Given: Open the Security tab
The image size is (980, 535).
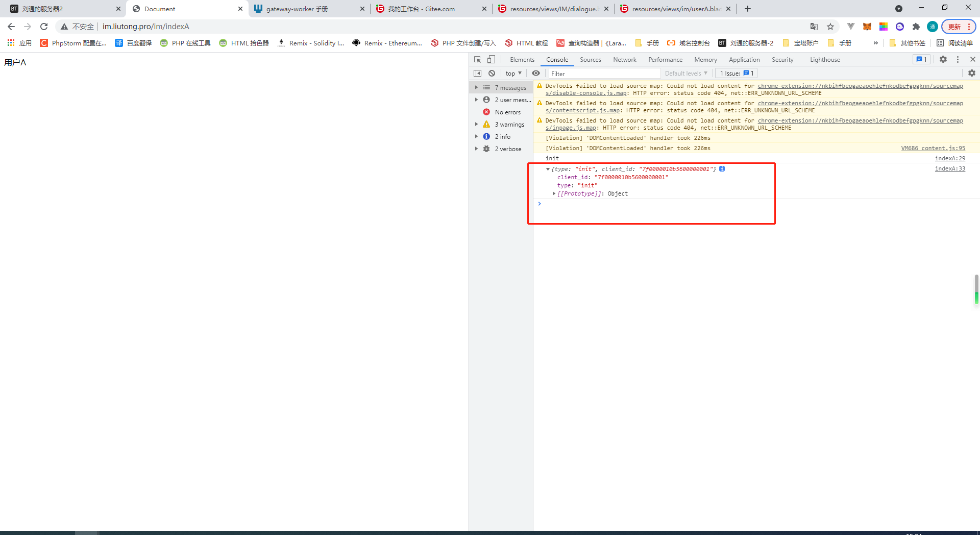Looking at the screenshot, I should [x=782, y=60].
